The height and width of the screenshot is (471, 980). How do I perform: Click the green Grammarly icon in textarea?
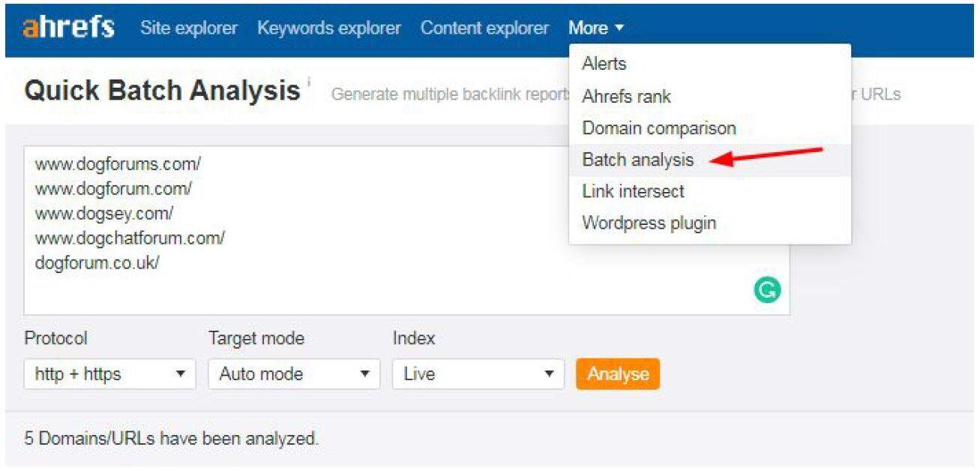point(767,290)
